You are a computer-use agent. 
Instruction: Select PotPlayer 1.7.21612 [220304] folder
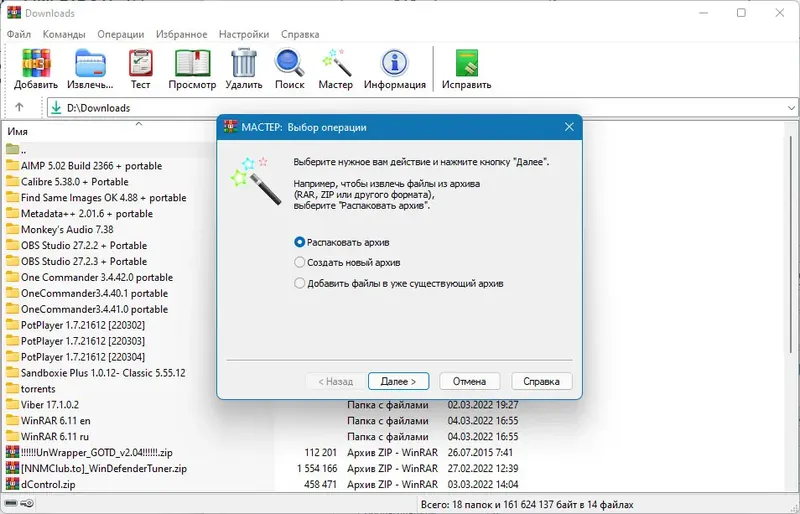[x=83, y=356]
